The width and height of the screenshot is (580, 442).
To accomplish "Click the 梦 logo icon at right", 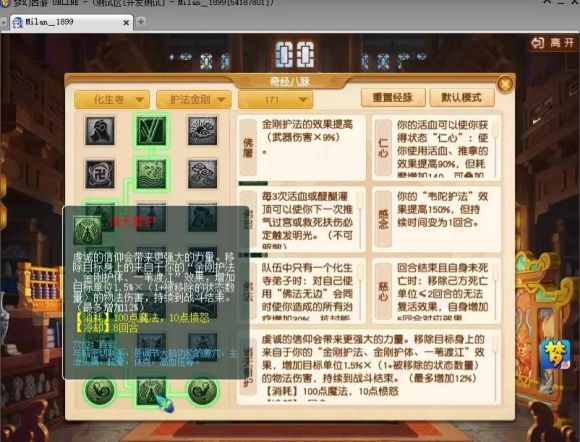I will coord(554,354).
